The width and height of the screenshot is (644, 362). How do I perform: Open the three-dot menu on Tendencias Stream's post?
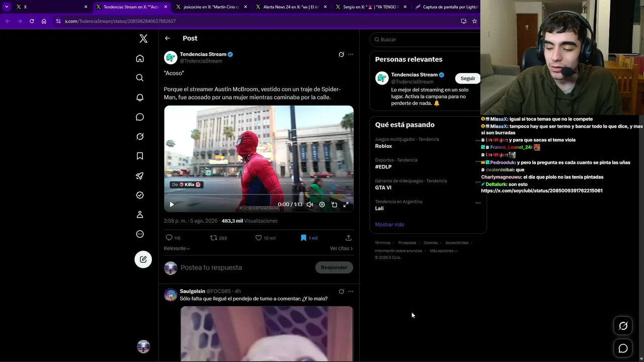pos(351,54)
